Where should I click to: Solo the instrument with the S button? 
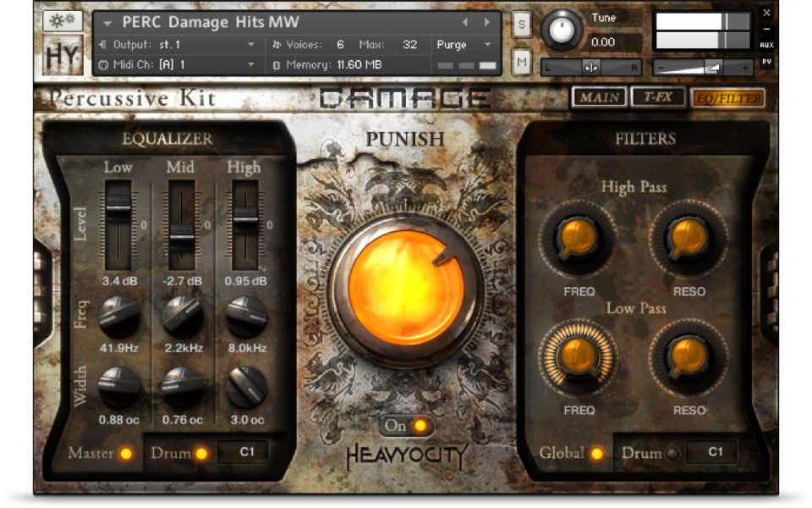pyautogui.click(x=522, y=25)
